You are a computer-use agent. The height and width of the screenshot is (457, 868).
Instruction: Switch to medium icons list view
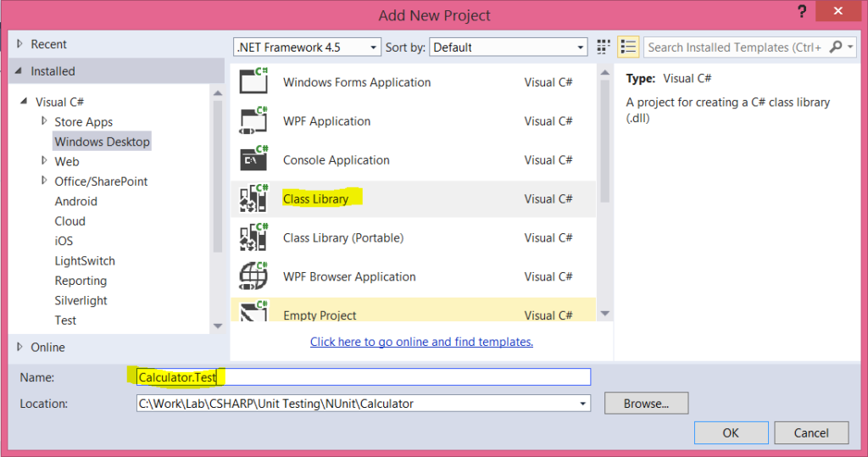tap(627, 47)
